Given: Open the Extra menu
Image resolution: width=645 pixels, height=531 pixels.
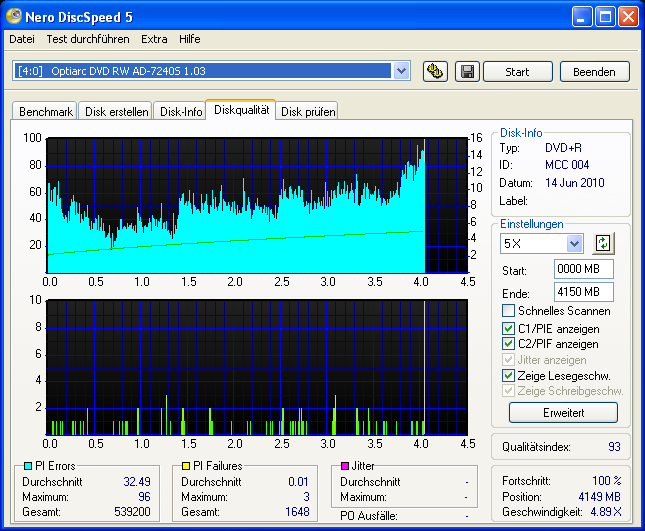Looking at the screenshot, I should click(x=154, y=39).
